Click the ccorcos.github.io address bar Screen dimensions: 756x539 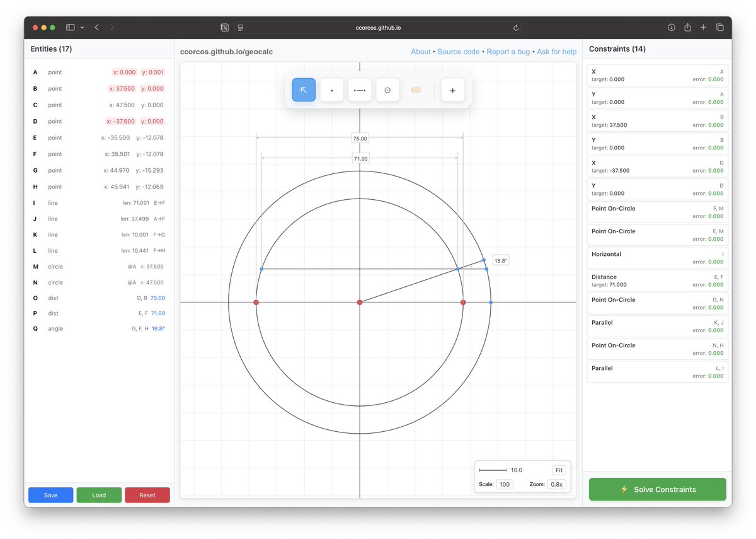[x=378, y=28]
